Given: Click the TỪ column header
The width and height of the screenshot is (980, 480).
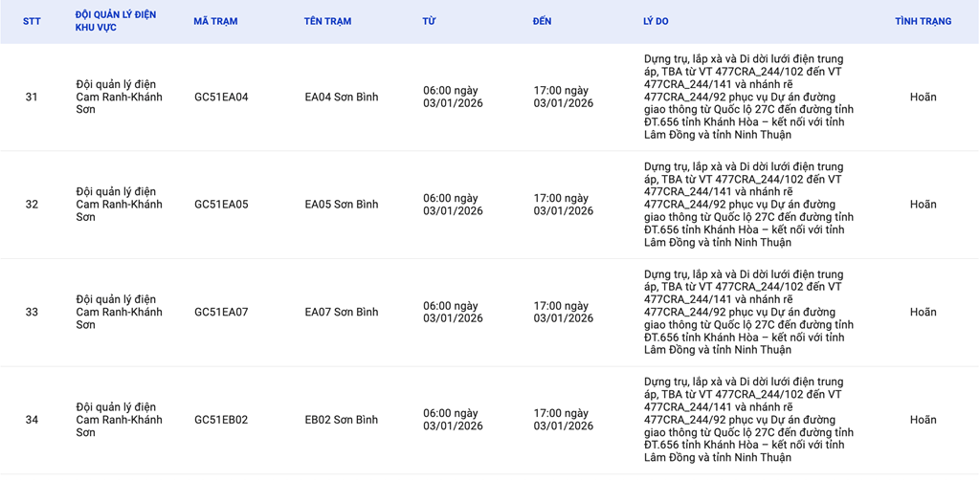Looking at the screenshot, I should (x=429, y=21).
